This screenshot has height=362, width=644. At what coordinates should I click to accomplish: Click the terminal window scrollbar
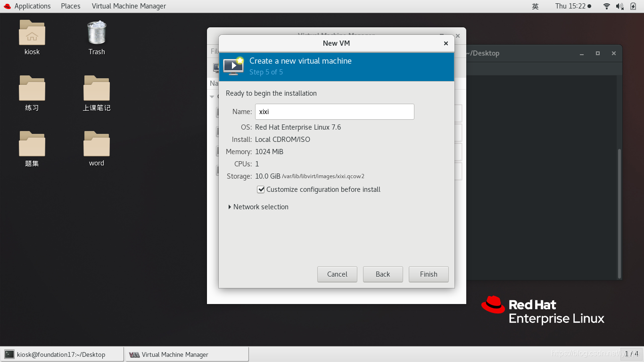click(x=619, y=213)
